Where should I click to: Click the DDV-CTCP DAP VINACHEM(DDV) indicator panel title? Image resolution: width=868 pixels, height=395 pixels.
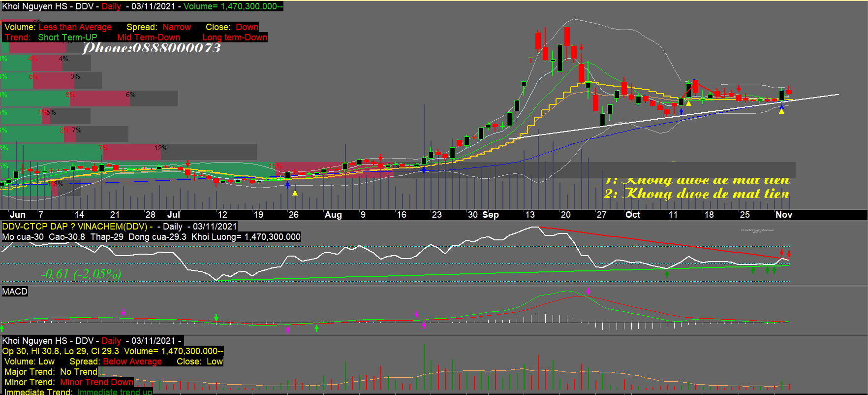point(75,227)
